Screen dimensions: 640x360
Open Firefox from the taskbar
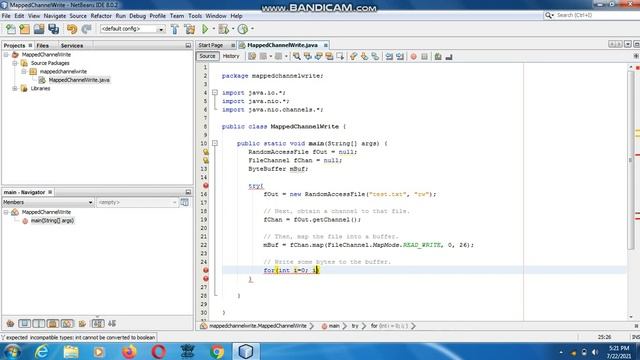pos(129,351)
